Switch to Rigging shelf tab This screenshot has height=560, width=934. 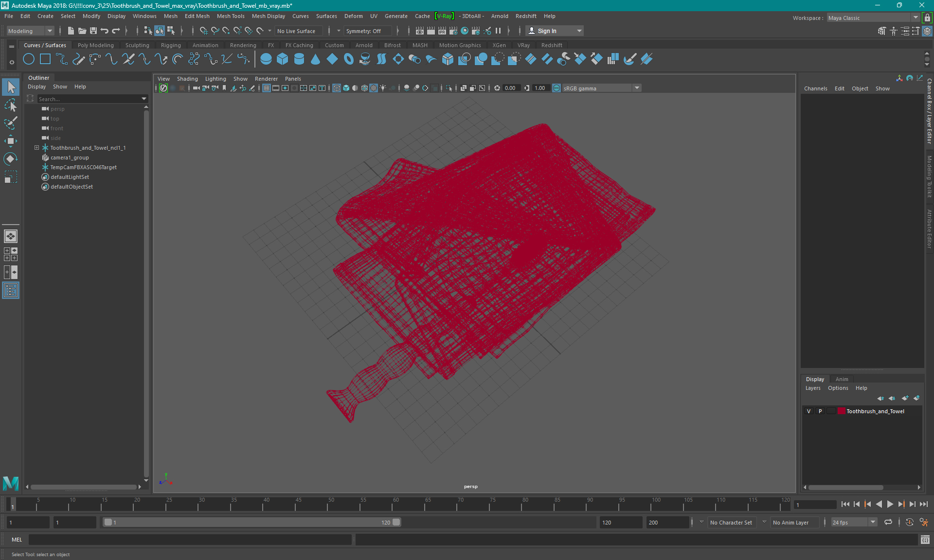(x=171, y=45)
